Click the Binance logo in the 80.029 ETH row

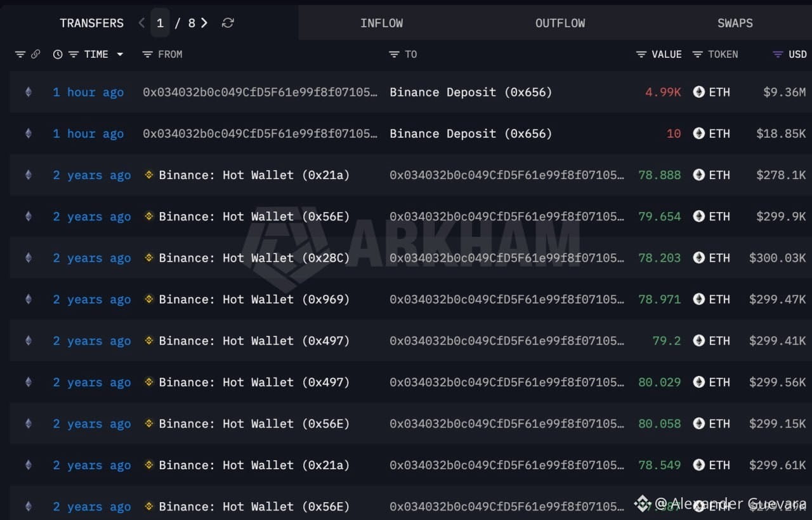[149, 382]
